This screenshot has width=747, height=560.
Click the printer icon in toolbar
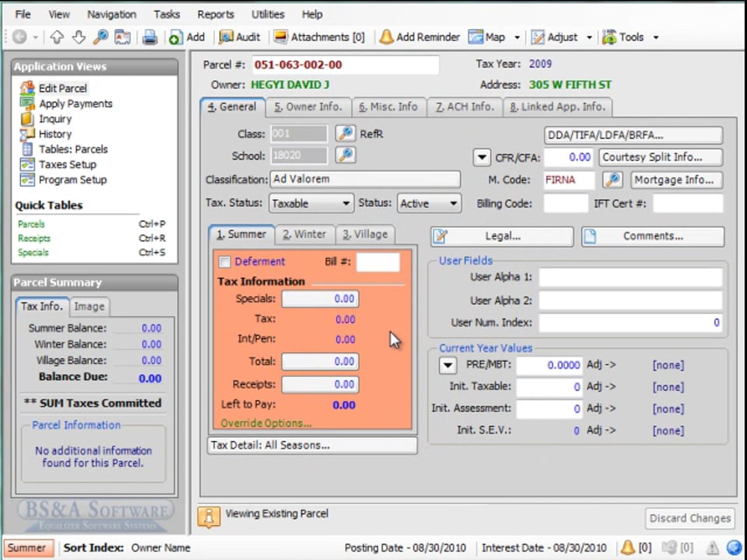point(149,37)
